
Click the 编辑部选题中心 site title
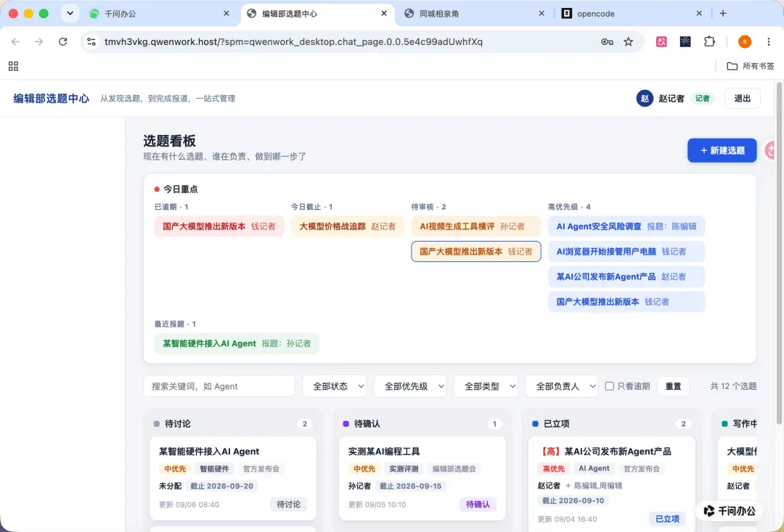(51, 99)
